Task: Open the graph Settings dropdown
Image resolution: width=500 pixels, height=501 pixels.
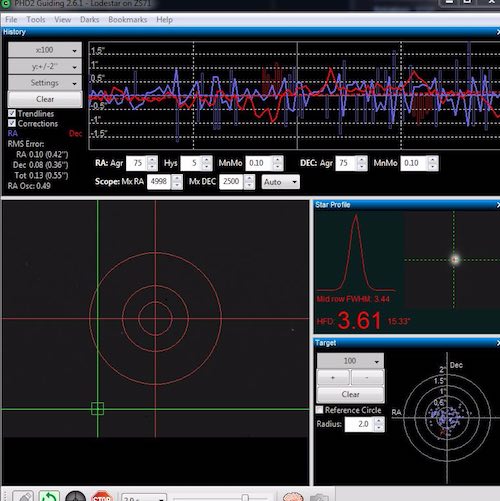Action: tap(45, 83)
